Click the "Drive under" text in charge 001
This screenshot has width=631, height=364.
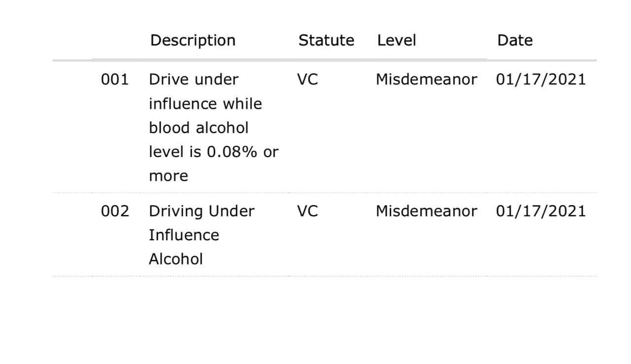(x=193, y=79)
